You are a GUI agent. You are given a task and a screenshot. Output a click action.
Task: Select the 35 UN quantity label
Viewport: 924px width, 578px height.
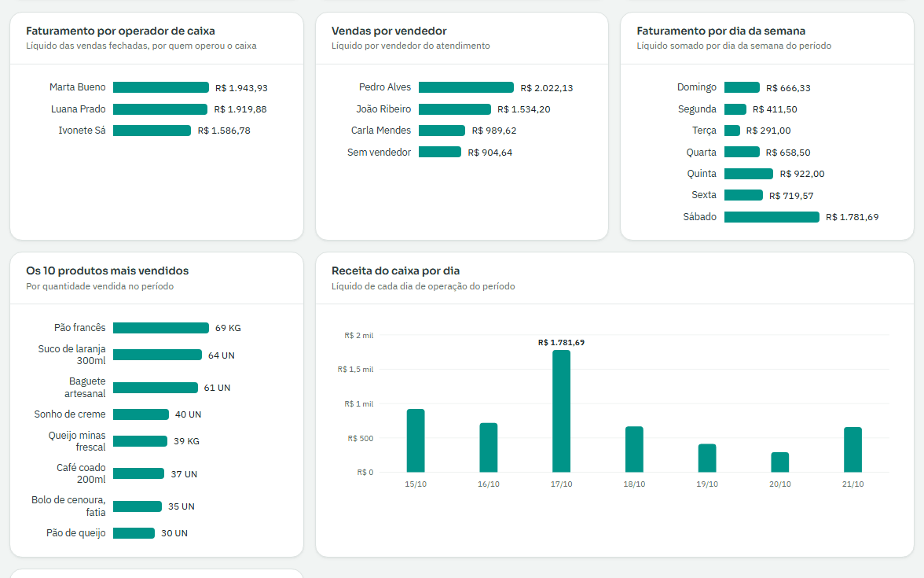pos(181,506)
